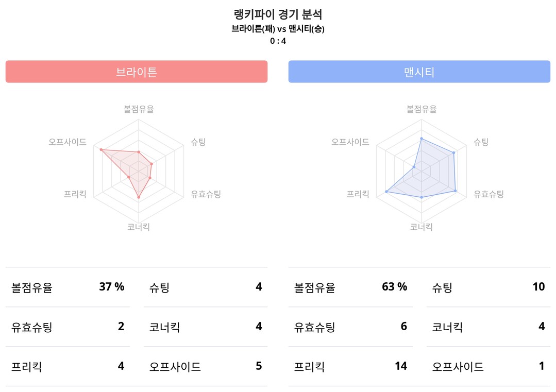
Task: Select the 슈팅 axis label on Man City's chart
Action: tap(481, 142)
